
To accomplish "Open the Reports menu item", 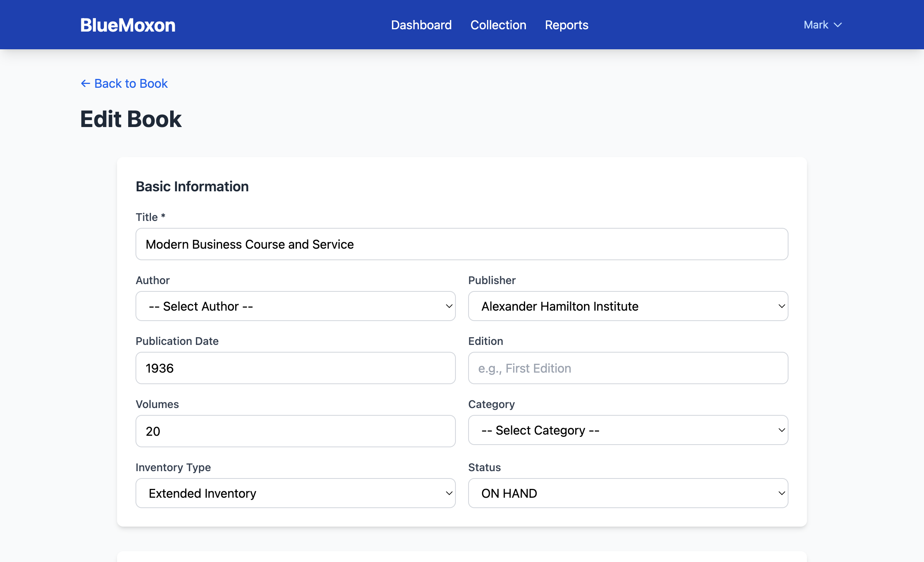I will coord(566,25).
